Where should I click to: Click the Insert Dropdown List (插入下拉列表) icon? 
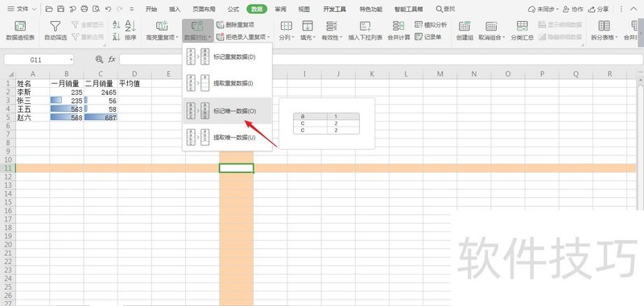[365, 27]
